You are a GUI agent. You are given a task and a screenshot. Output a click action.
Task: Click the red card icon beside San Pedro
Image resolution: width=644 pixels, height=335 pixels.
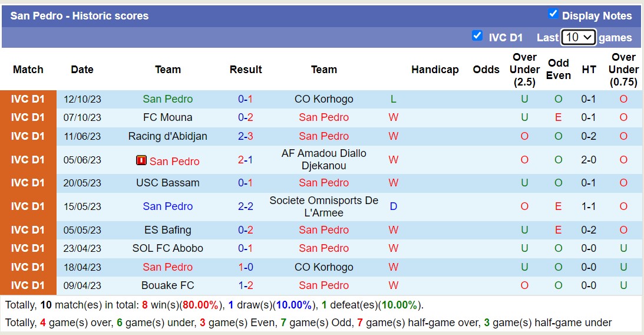(141, 160)
